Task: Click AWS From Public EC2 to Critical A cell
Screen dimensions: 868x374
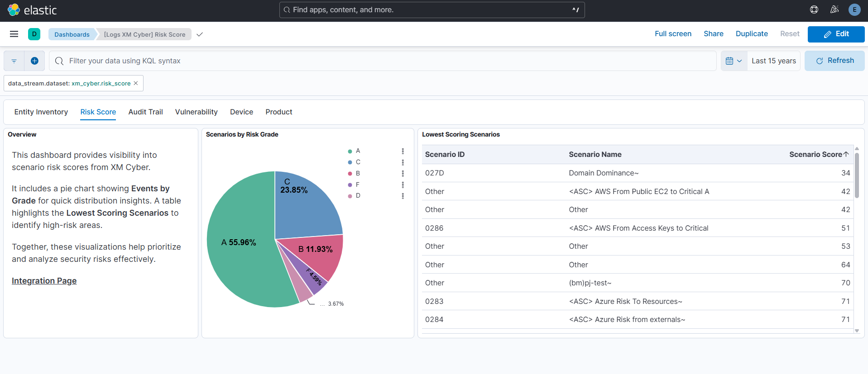Action: [639, 191]
